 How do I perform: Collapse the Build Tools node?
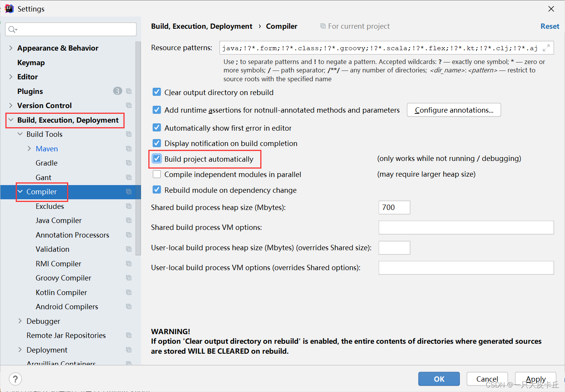pyautogui.click(x=20, y=134)
